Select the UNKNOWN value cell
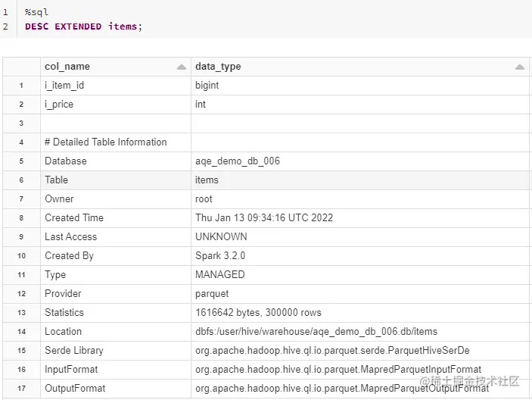Viewport: 532px width, 400px height. (360, 237)
